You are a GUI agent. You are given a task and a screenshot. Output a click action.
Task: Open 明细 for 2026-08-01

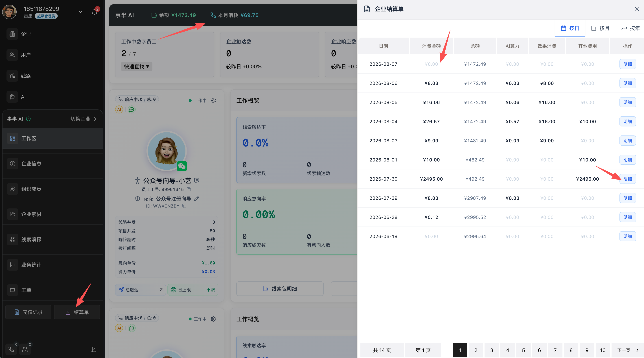click(x=628, y=160)
